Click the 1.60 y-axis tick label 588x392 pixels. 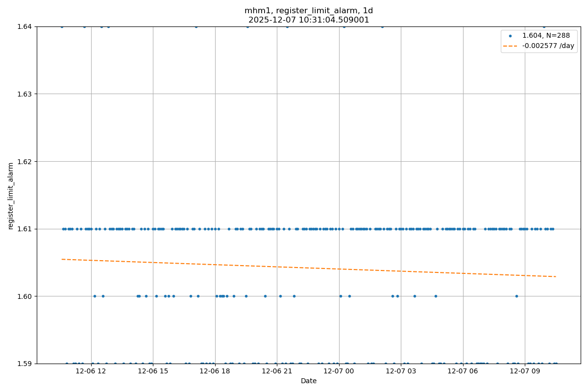pos(24,296)
